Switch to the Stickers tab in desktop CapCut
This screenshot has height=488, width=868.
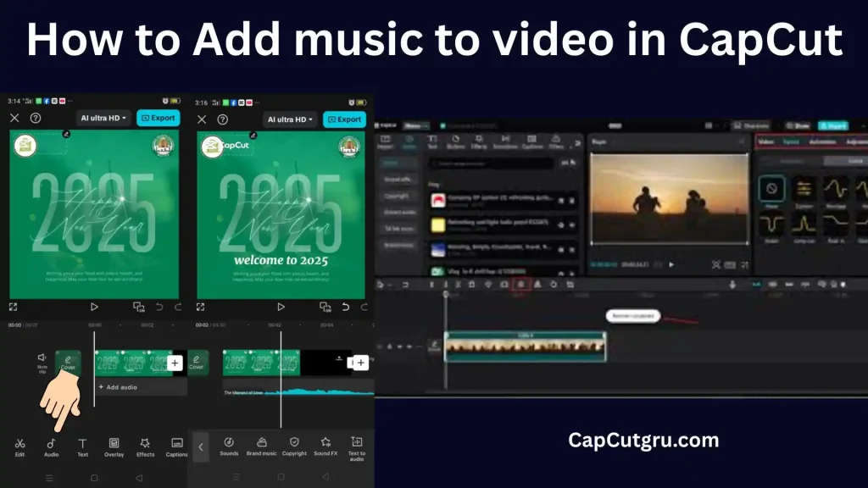point(455,141)
